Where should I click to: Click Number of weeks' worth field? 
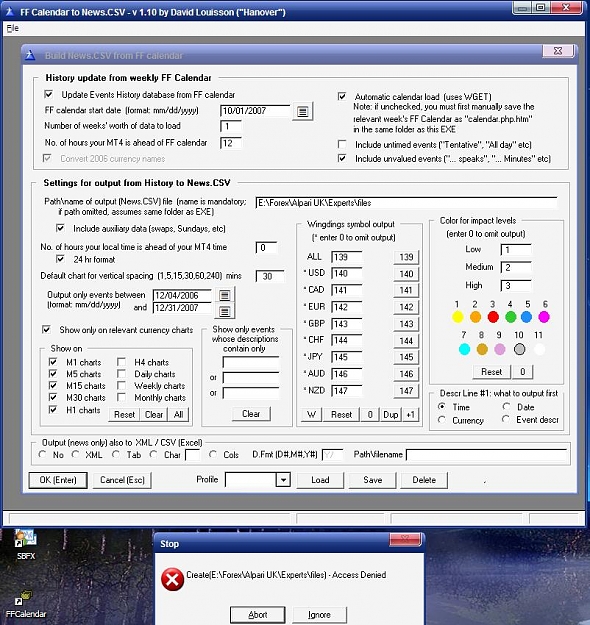(231, 126)
